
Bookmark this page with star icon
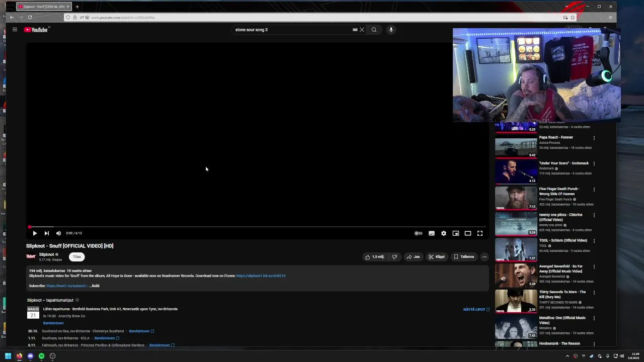(x=573, y=18)
